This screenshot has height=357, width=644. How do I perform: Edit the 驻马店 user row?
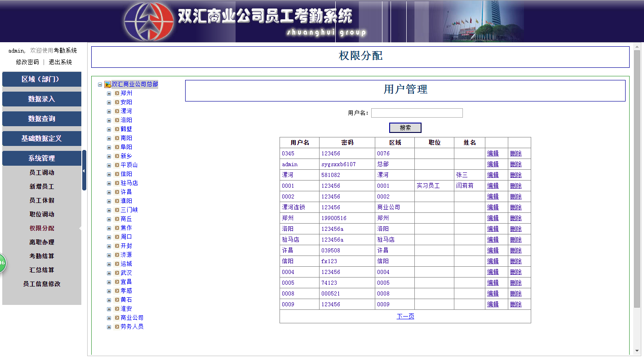pyautogui.click(x=493, y=240)
